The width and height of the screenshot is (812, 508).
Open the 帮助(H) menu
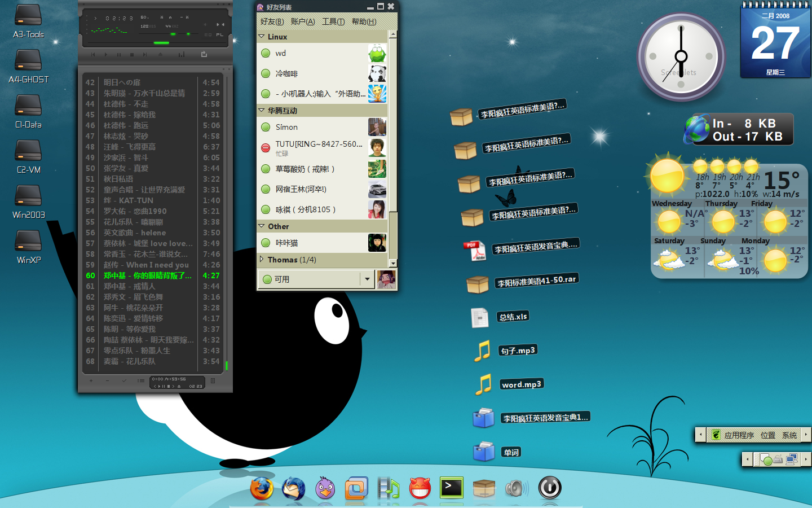[x=364, y=21]
